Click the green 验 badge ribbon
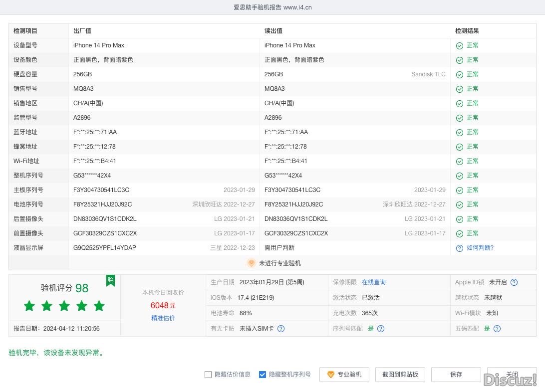This screenshot has width=545, height=392. [110, 280]
